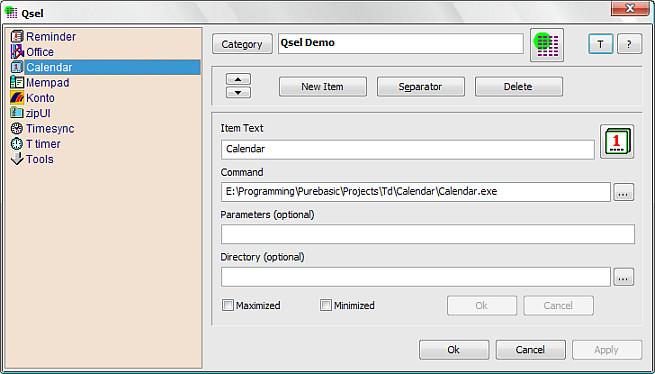Select the zipUI icon item
The image size is (655, 374).
17,113
